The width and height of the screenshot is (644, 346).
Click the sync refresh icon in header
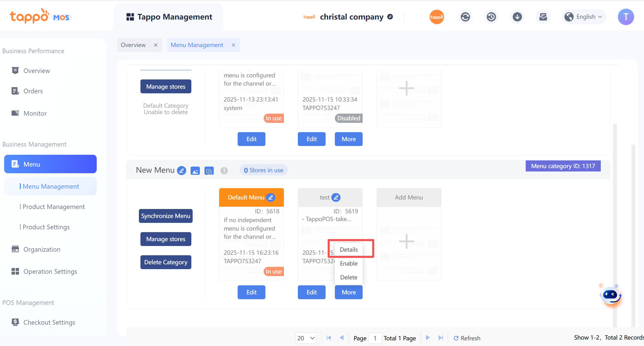click(x=465, y=17)
